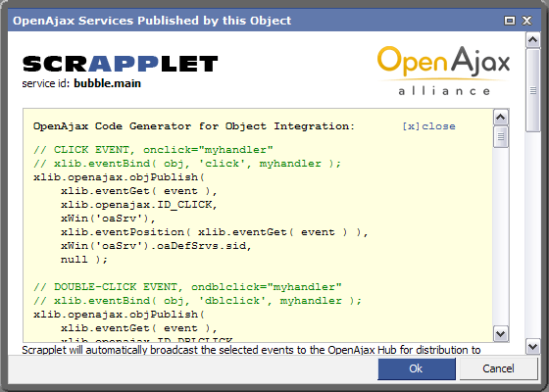Click outer scrollbar down arrow

pos(533,347)
